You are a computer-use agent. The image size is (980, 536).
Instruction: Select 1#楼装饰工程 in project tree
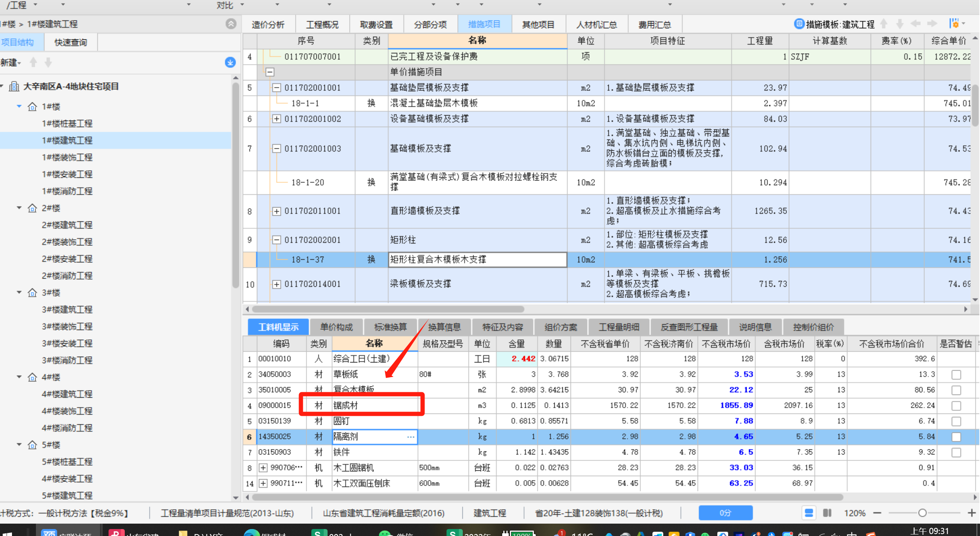click(67, 157)
